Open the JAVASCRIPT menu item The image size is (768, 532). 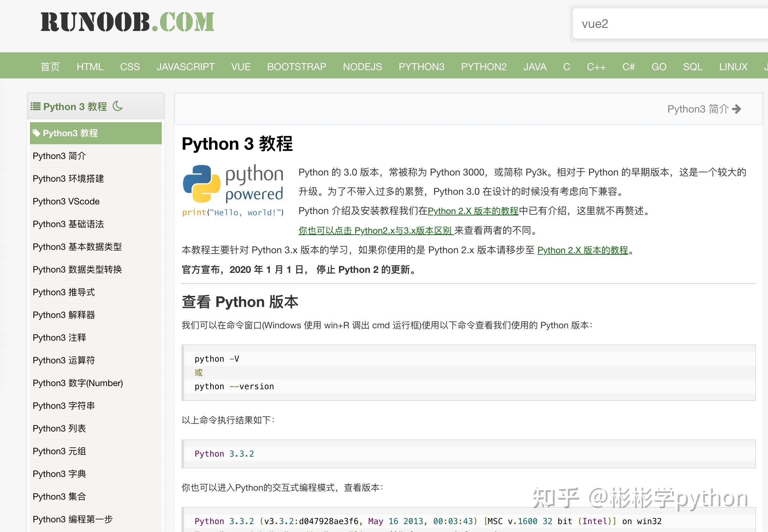[185, 66]
